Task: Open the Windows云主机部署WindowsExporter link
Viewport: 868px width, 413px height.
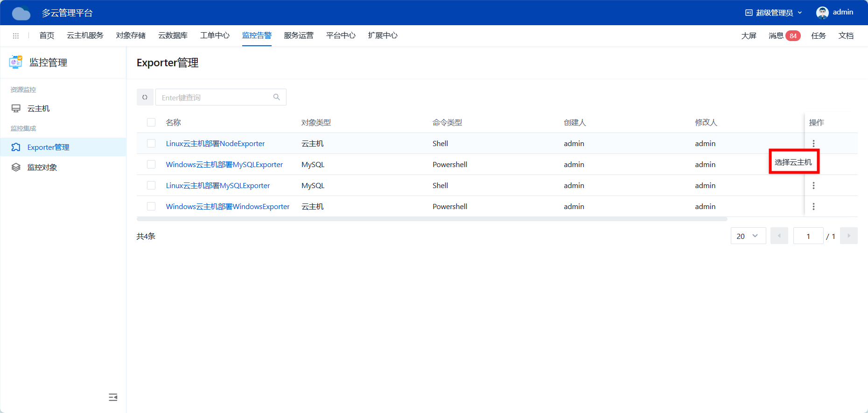Action: (x=228, y=206)
